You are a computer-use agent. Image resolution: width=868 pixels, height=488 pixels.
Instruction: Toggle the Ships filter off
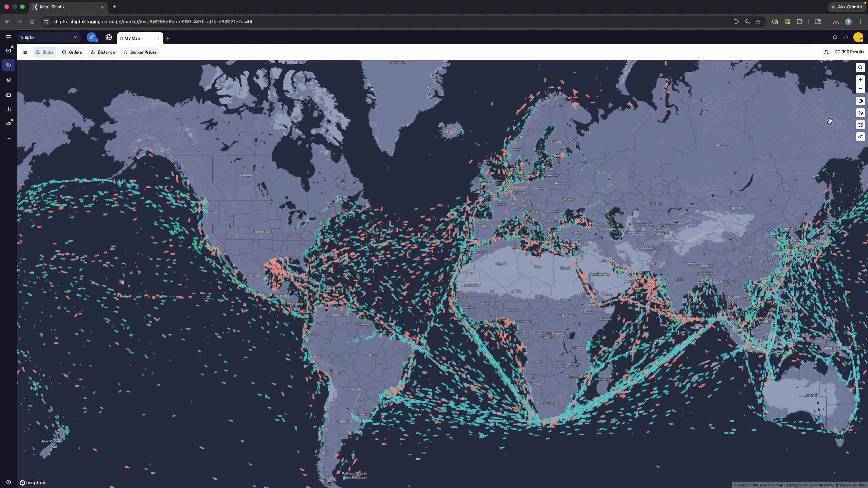click(45, 52)
